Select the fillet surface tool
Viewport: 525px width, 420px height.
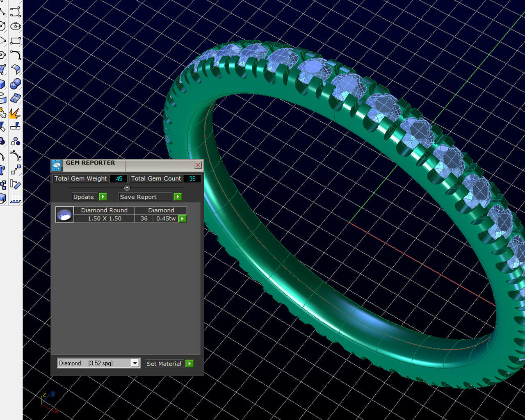(x=16, y=69)
